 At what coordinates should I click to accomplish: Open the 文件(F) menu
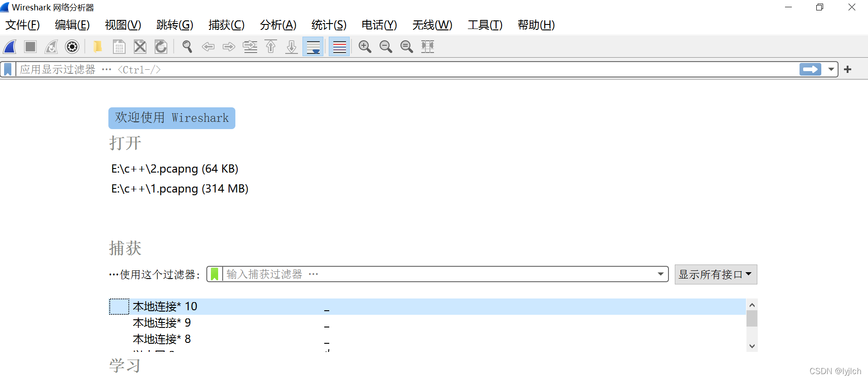[23, 25]
